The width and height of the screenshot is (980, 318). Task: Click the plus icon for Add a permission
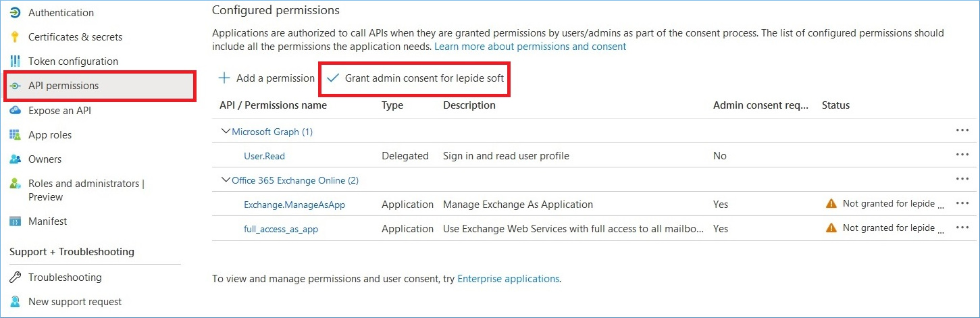[x=224, y=78]
